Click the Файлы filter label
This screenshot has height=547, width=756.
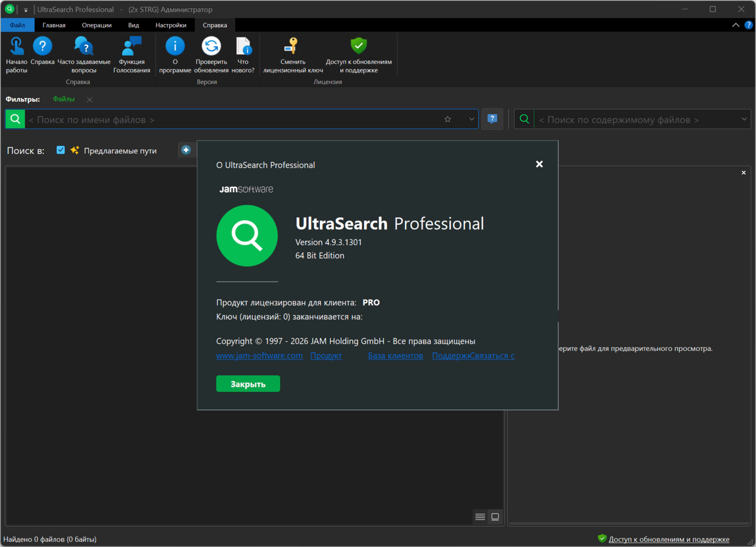pos(64,99)
